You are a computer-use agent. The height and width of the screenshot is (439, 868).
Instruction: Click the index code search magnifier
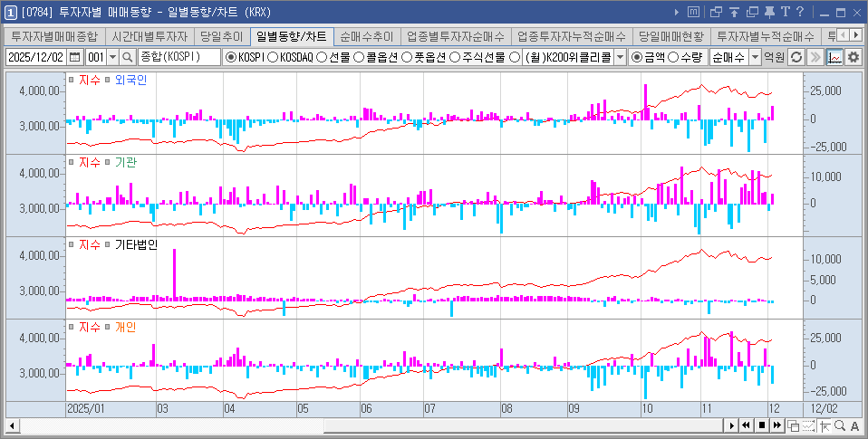128,57
